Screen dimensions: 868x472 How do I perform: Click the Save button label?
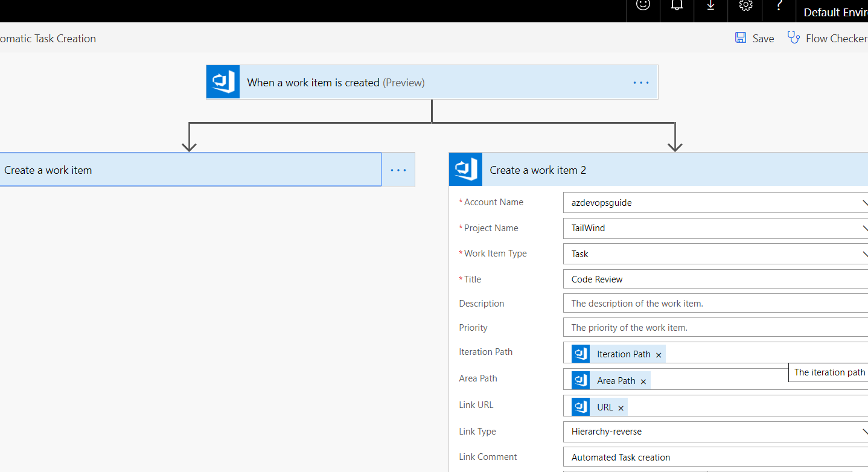pos(763,39)
